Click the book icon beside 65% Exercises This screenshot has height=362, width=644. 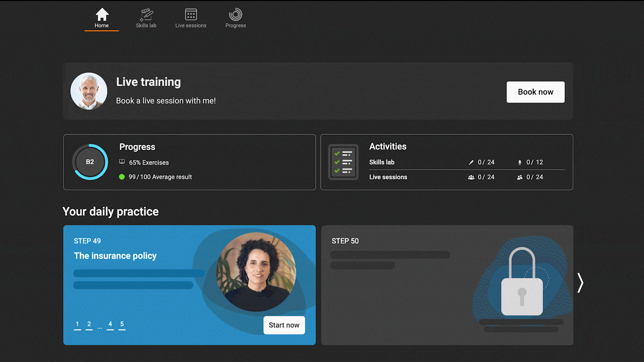122,162
